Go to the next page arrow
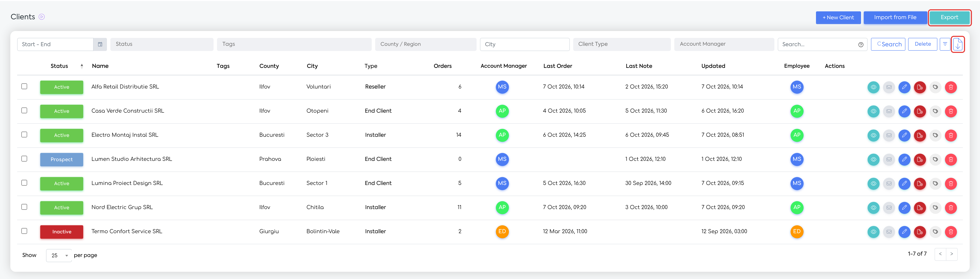980x279 pixels. click(952, 254)
